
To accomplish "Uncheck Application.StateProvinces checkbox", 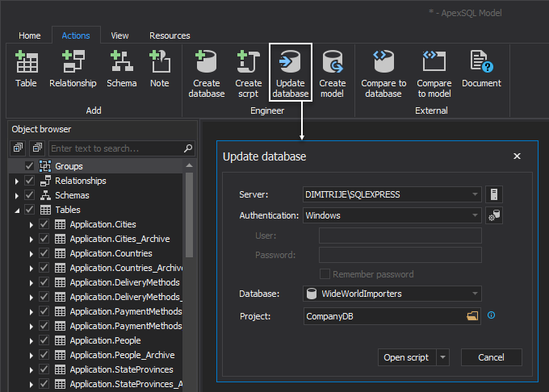I will click(x=44, y=369).
